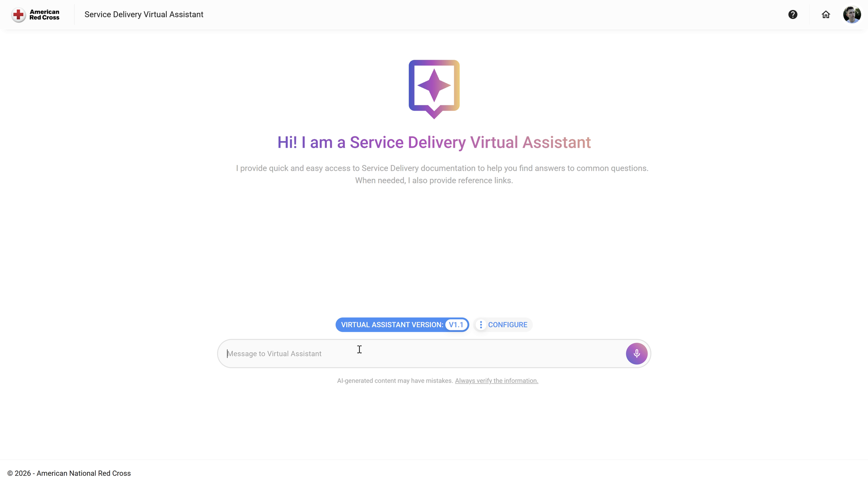The height and width of the screenshot is (488, 868).
Task: Click the sparkle chat bubble logo
Action: [x=434, y=89]
